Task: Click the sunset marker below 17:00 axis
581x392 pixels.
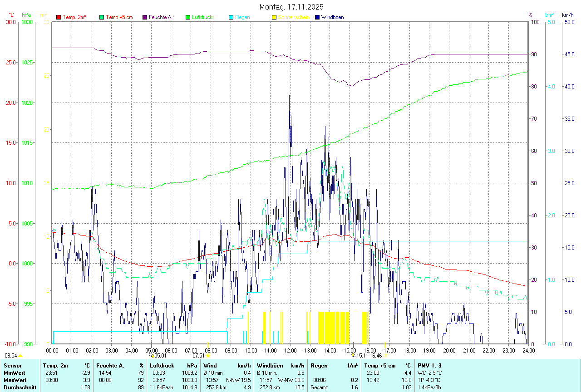Action: 385,356
